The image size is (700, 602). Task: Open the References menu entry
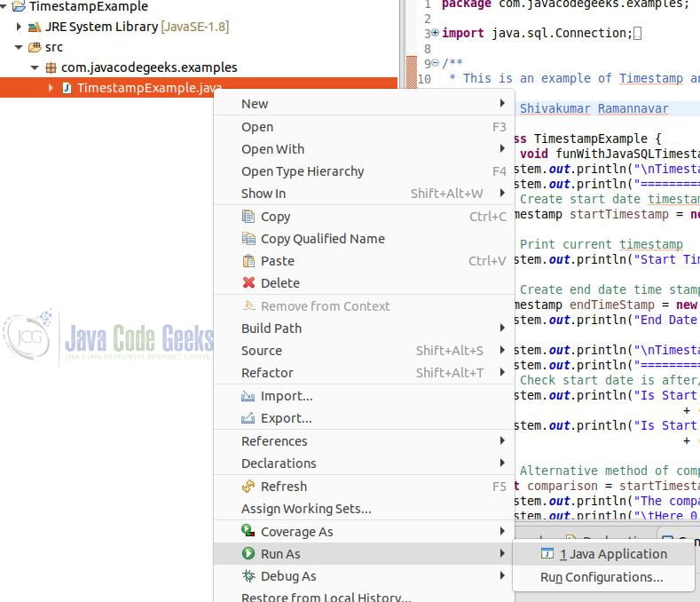pos(365,441)
